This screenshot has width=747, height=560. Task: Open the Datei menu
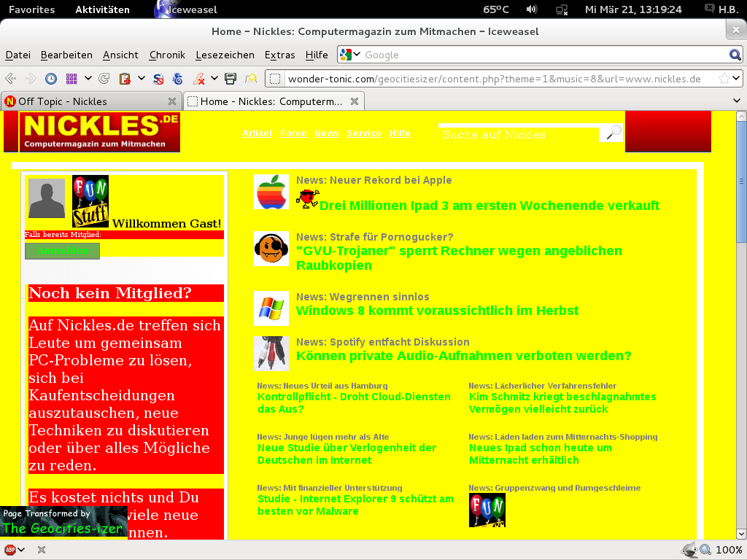point(18,55)
